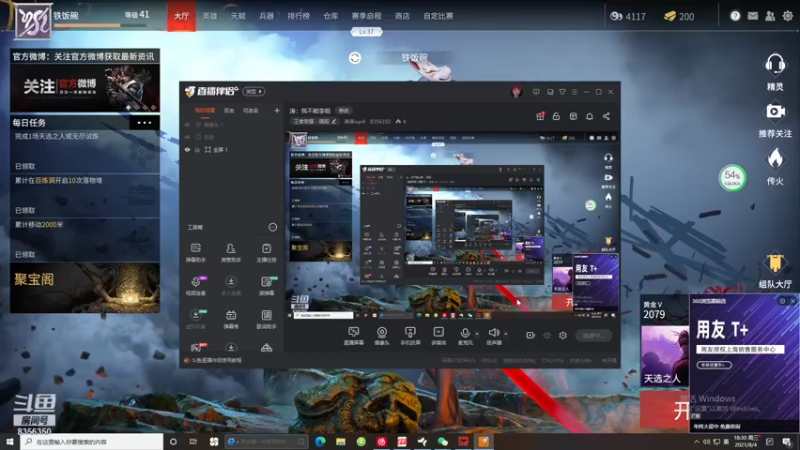Open the 房管助手 tool
The height and width of the screenshot is (450, 800).
point(231,253)
